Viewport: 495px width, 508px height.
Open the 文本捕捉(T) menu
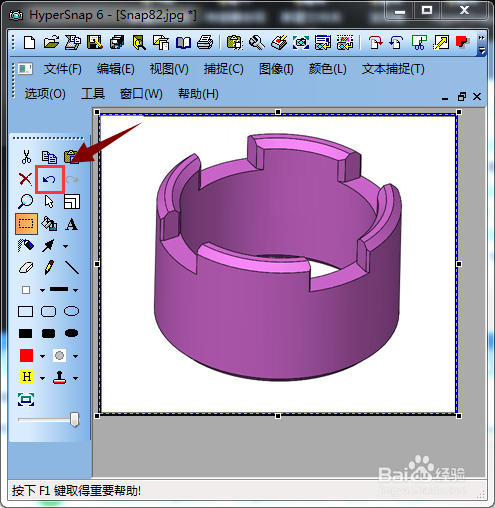pyautogui.click(x=393, y=69)
